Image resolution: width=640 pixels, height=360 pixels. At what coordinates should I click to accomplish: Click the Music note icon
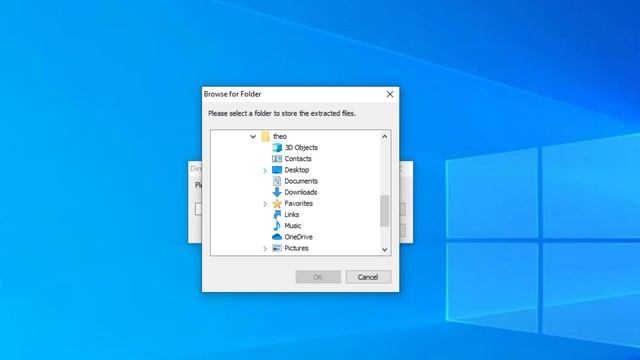pos(277,226)
